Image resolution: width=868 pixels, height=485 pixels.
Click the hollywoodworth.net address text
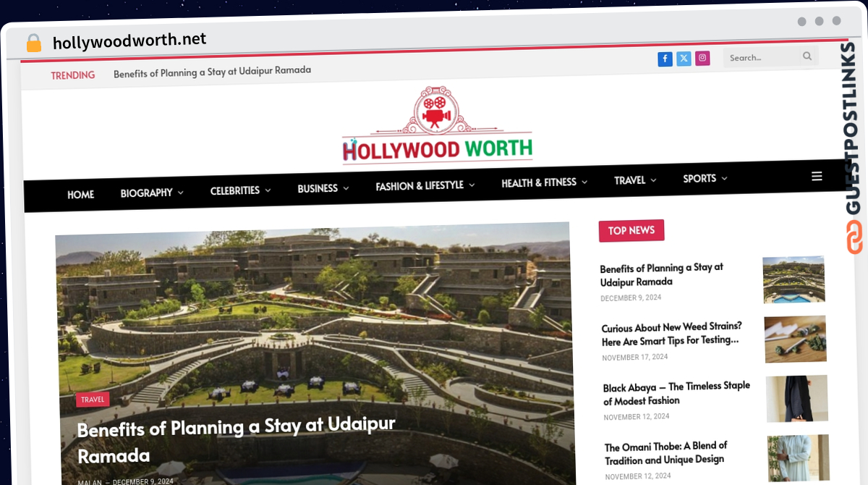(129, 41)
